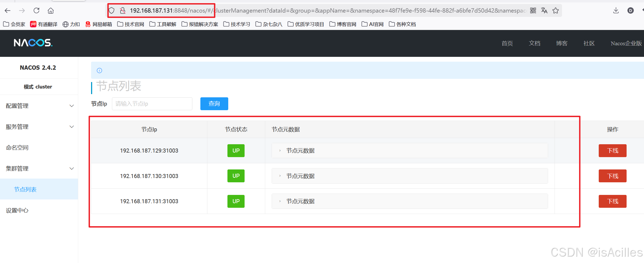
Task: Open the 优质学习项目 bookmark folder
Action: (x=306, y=24)
